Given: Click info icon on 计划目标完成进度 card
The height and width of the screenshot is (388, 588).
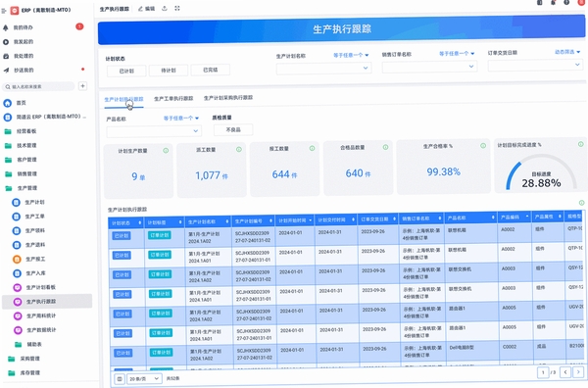Looking at the screenshot, I should pos(580,144).
